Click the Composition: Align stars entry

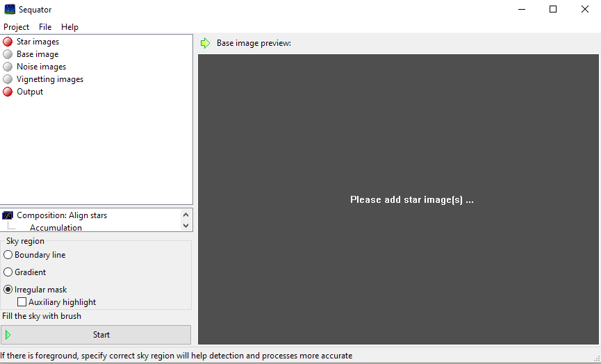(62, 215)
